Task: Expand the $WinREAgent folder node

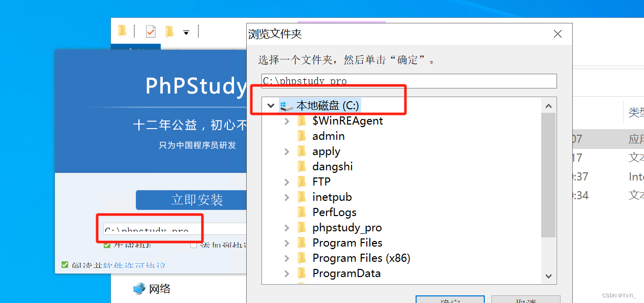Action: (287, 120)
